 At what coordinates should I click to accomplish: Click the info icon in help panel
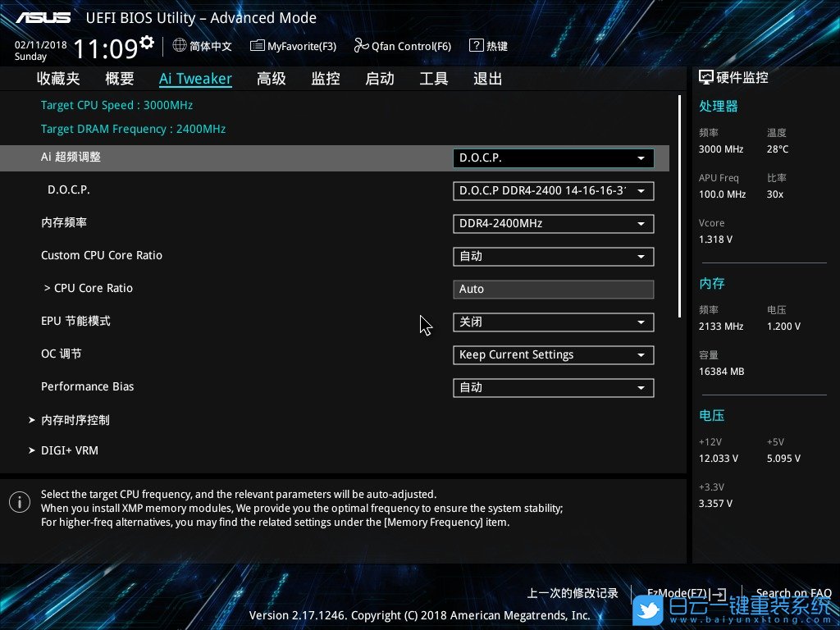(19, 502)
